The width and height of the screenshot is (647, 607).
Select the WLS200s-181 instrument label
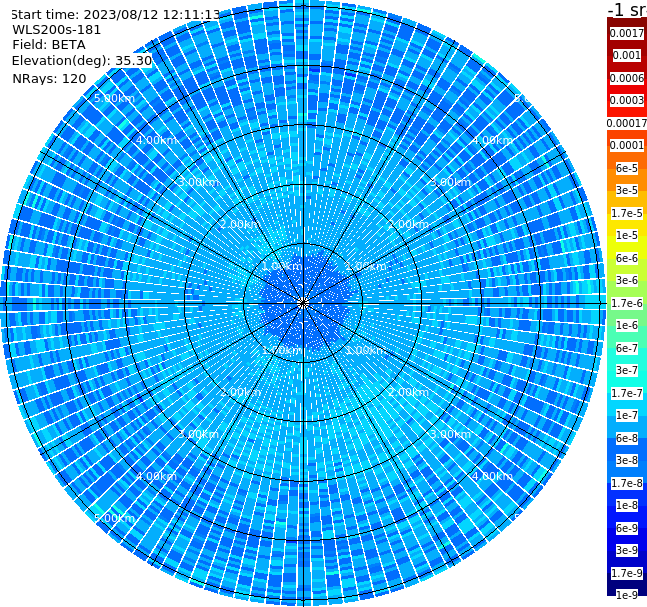57,30
